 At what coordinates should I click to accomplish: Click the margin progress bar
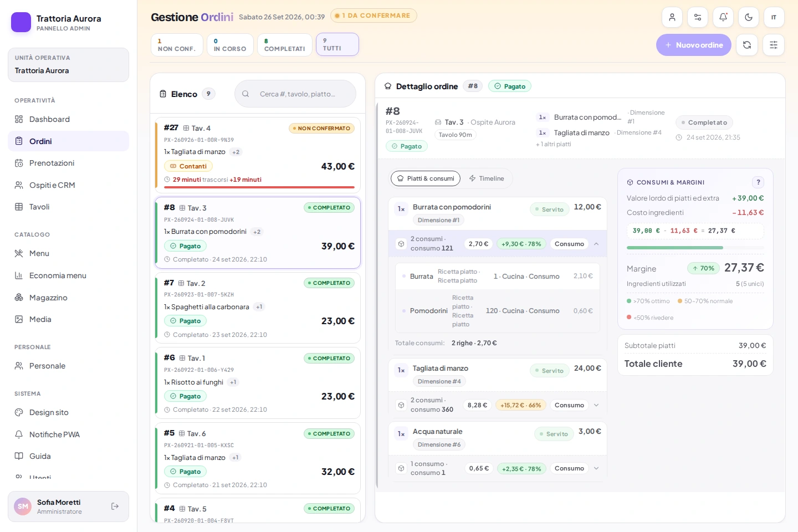[695, 248]
